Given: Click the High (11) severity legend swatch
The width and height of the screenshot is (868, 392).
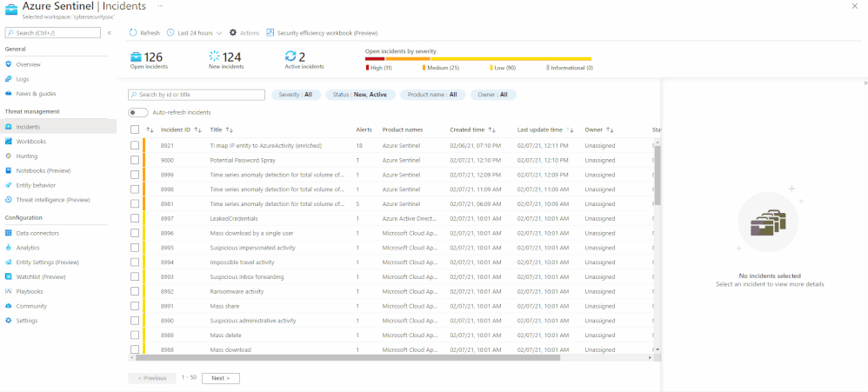Looking at the screenshot, I should 367,68.
